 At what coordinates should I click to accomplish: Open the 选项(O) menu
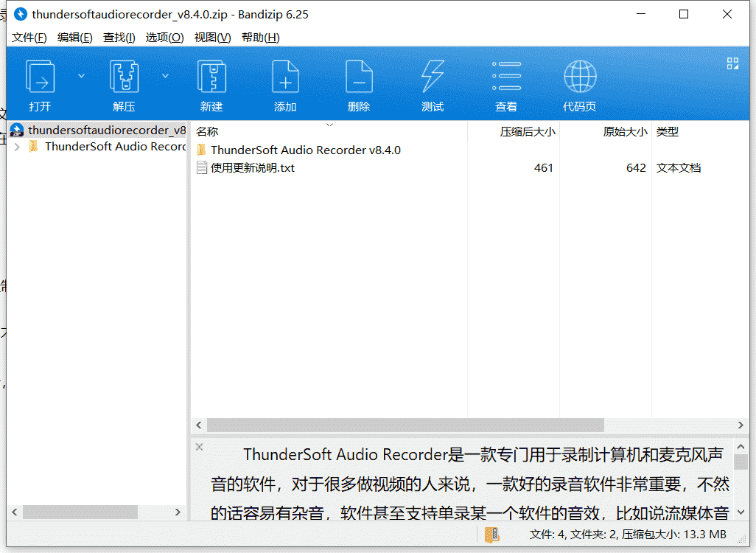click(164, 38)
